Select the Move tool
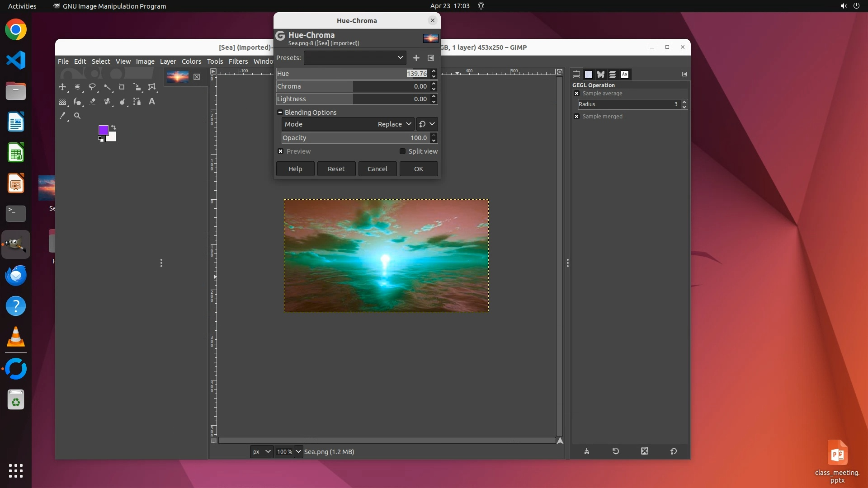 (62, 87)
